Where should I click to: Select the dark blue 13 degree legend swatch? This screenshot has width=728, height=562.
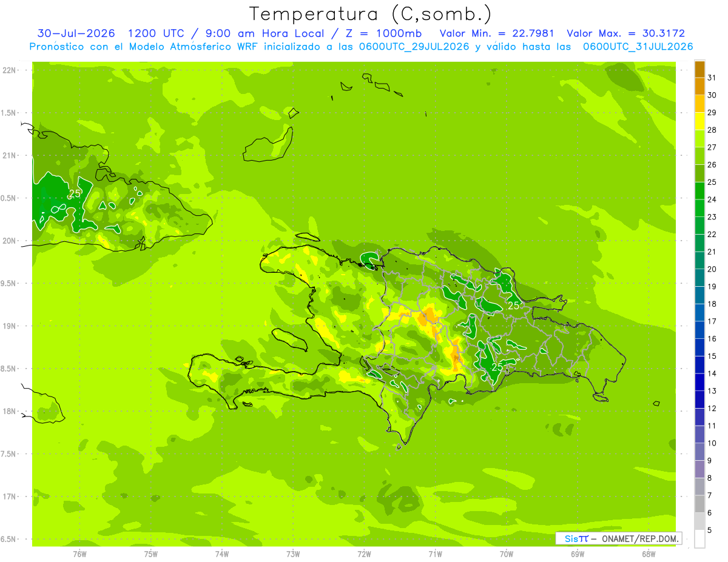(x=699, y=382)
